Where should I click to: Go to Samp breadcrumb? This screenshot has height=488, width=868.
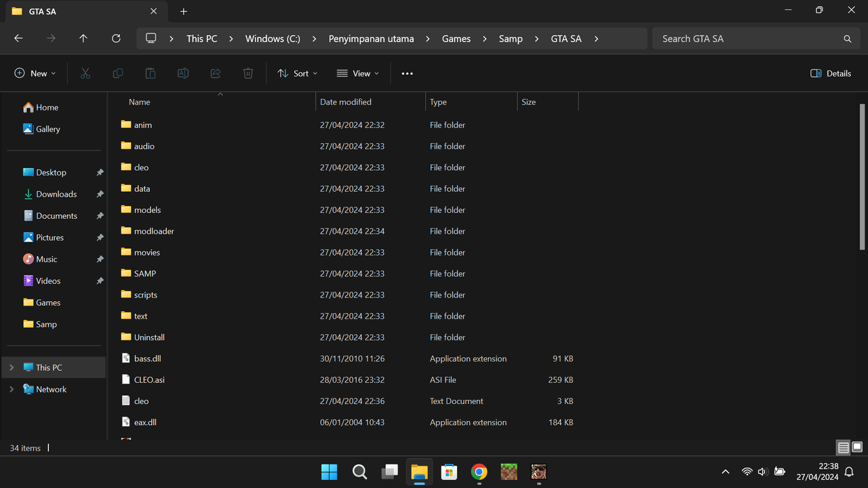click(511, 39)
